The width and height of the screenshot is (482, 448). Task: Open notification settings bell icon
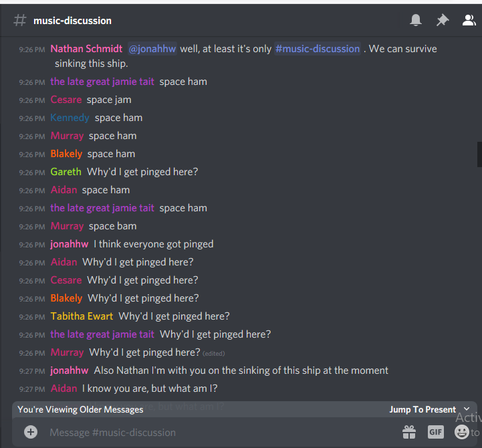(x=416, y=20)
